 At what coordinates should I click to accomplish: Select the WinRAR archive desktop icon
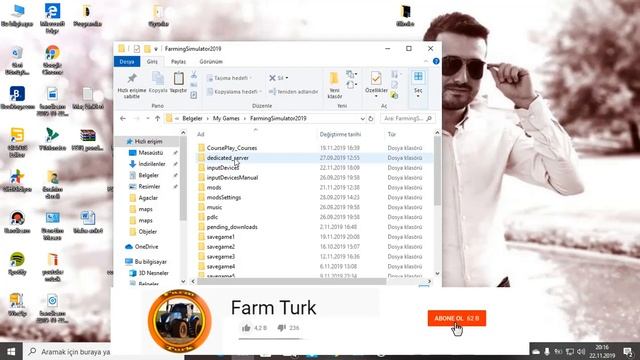coord(87,140)
